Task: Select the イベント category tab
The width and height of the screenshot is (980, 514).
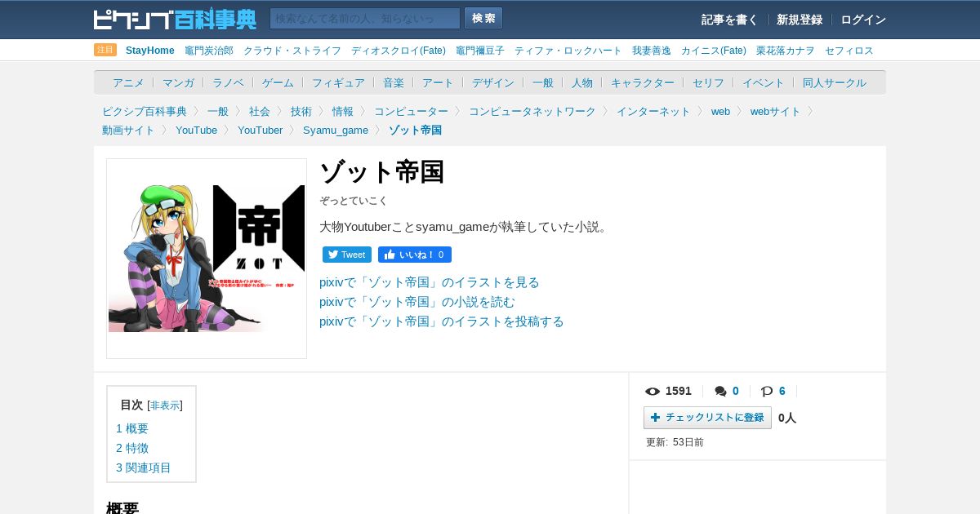Action: coord(764,82)
